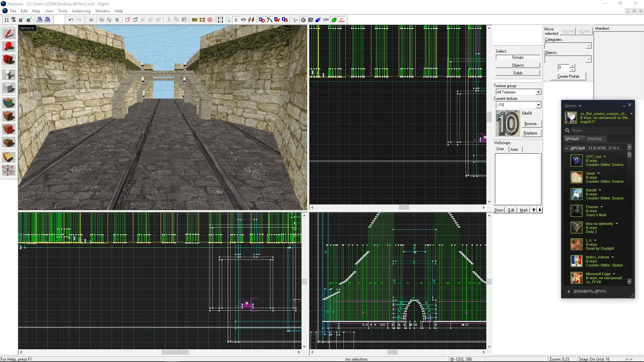Open the Instancing menu
The height and width of the screenshot is (362, 644).
pyautogui.click(x=81, y=11)
